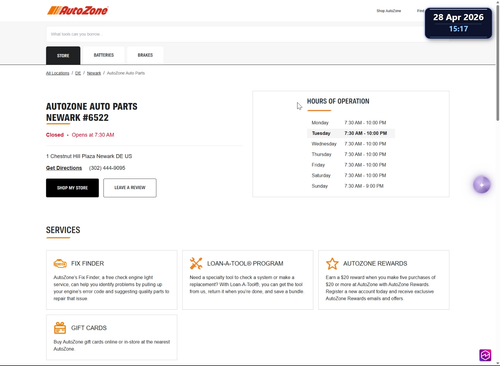
Task: Click the AutoZone logo
Action: (77, 10)
